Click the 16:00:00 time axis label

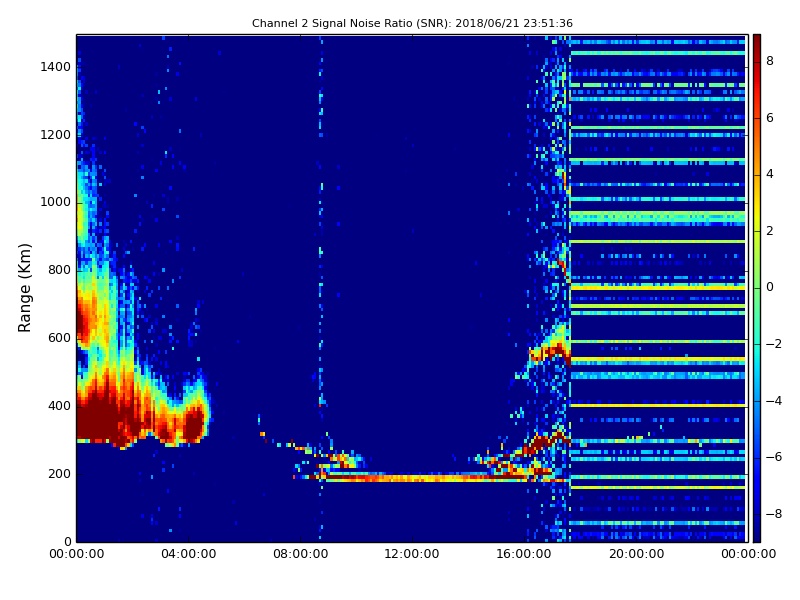point(524,554)
